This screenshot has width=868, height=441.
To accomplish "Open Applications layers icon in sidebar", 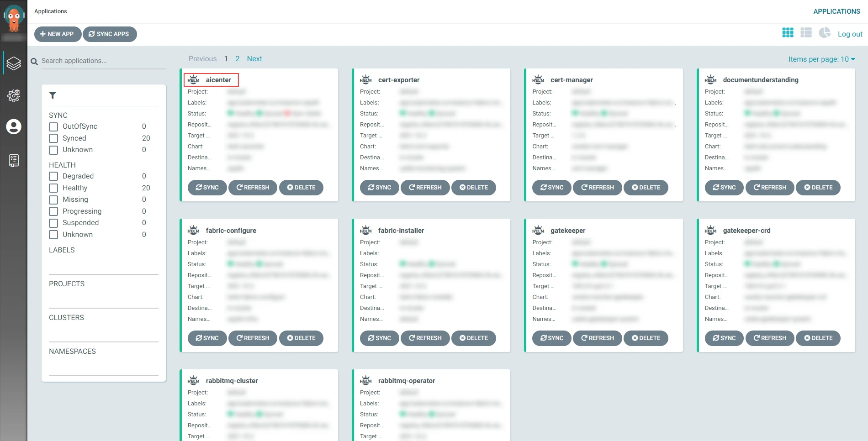I will pyautogui.click(x=14, y=63).
